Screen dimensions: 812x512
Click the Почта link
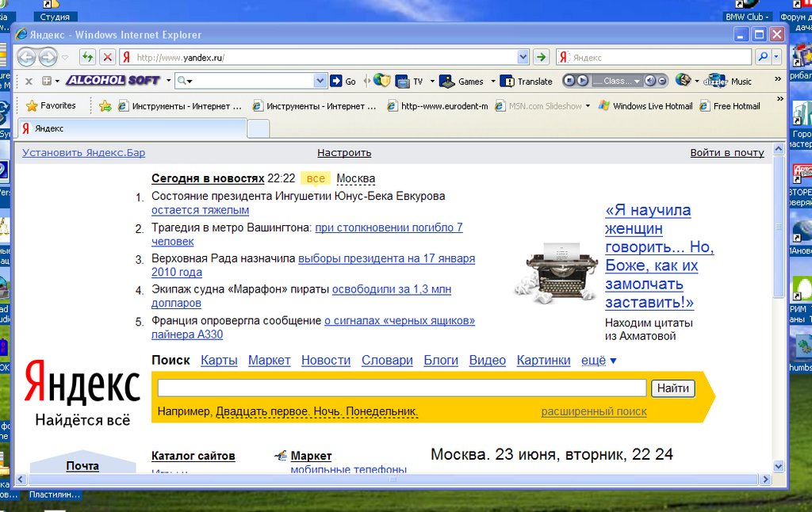tap(82, 466)
